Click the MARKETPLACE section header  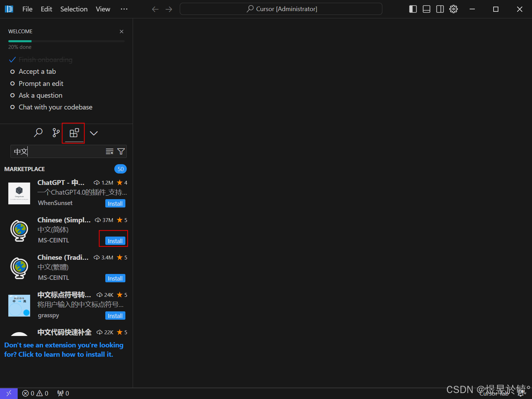tap(25, 169)
